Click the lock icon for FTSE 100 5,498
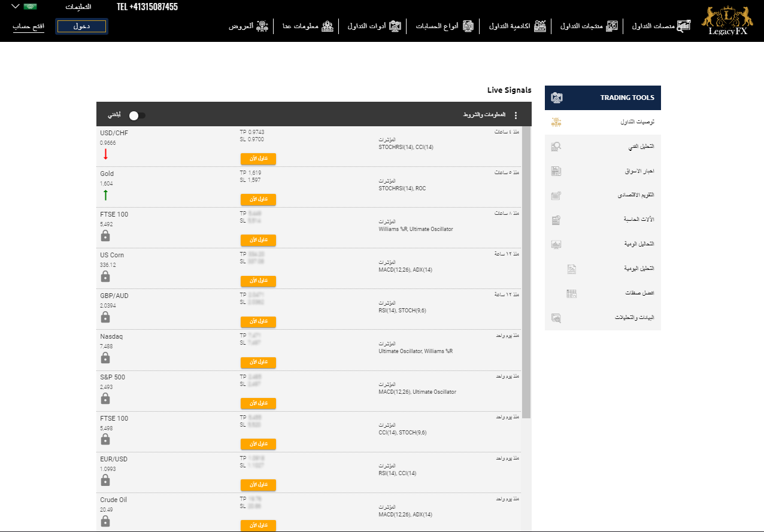The height and width of the screenshot is (532, 764). pyautogui.click(x=105, y=439)
